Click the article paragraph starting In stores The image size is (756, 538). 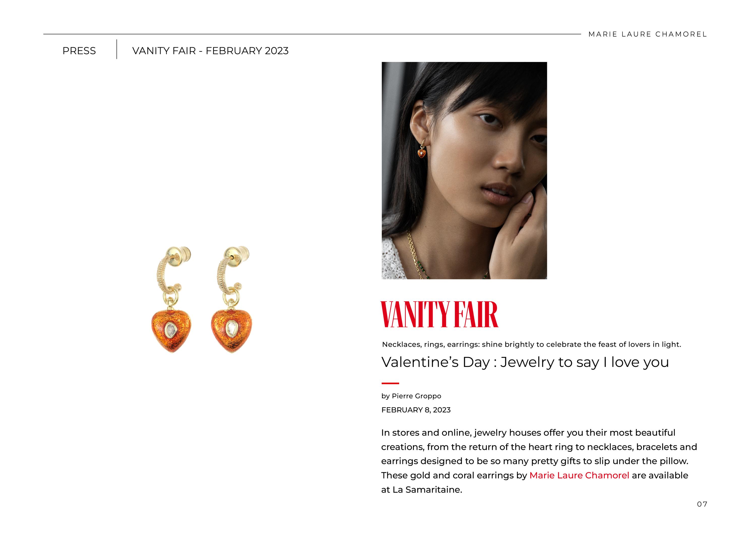pos(539,461)
